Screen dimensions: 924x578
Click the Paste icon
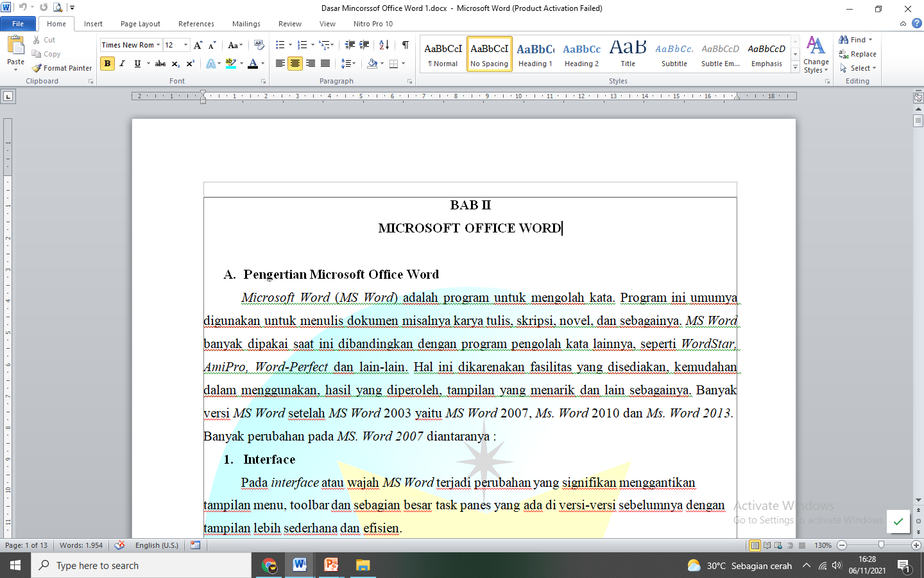15,45
